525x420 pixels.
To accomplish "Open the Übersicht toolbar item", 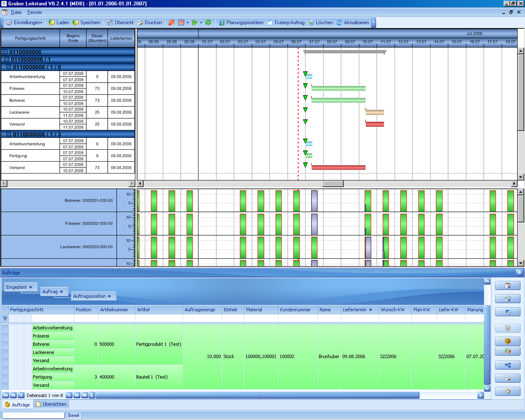I will [110, 23].
